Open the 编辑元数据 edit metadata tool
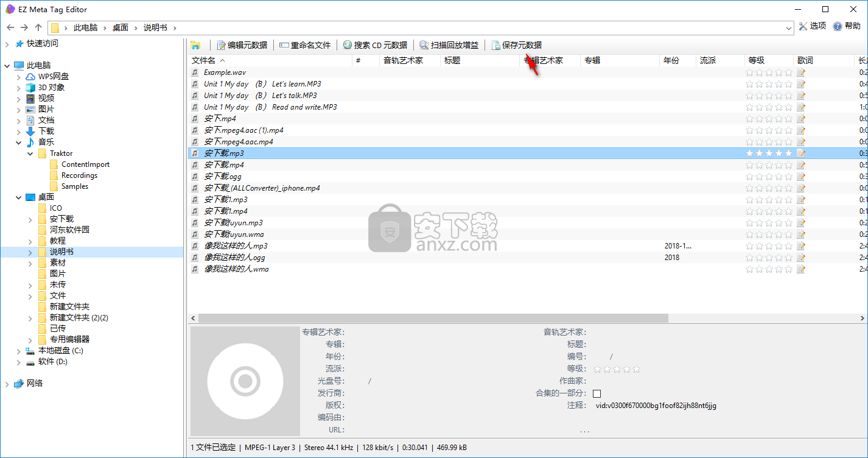This screenshot has width=868, height=458. [x=242, y=45]
